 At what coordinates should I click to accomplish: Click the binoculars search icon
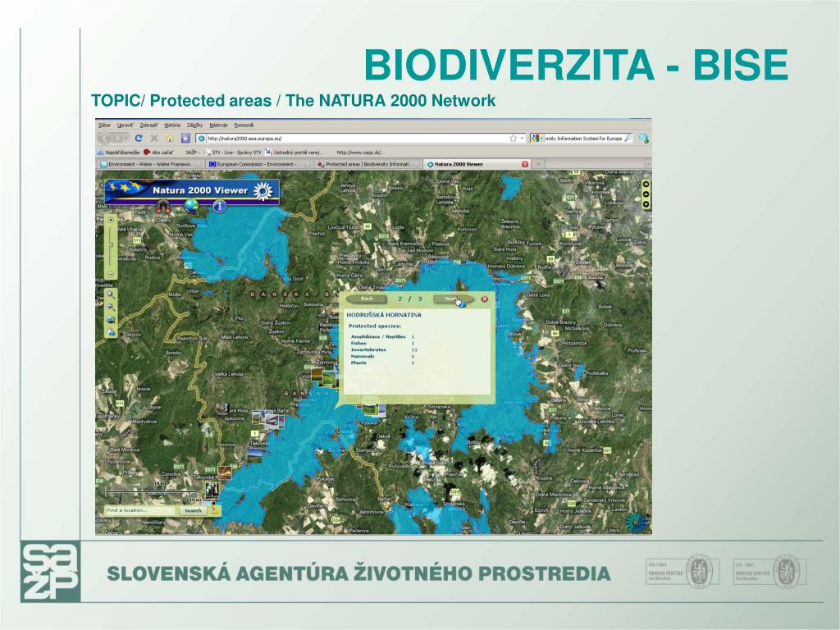coord(164,206)
